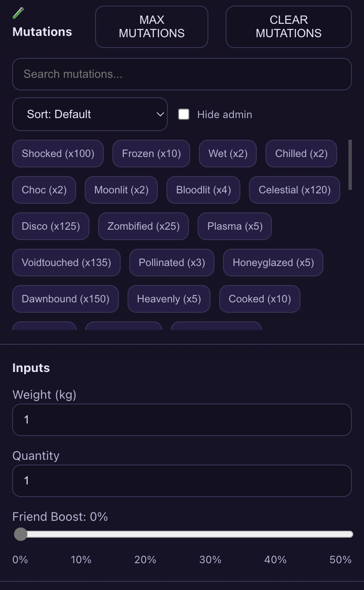Click the test tube Mutations icon
364x590 pixels.
[18, 13]
